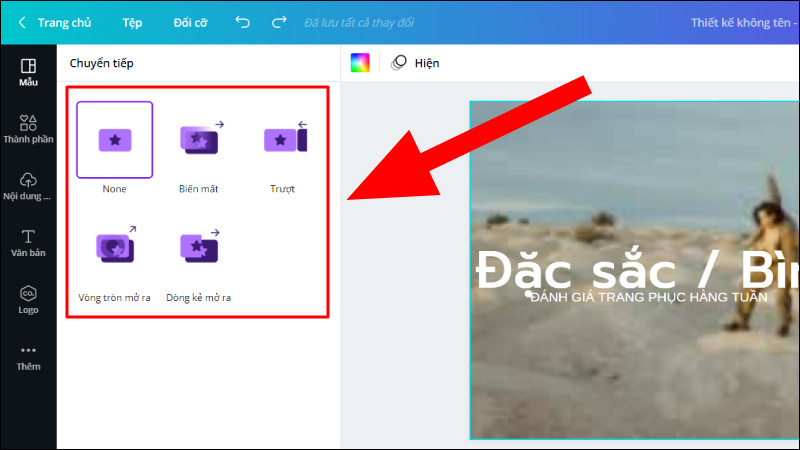The width and height of the screenshot is (800, 450).
Task: Click the redo arrow icon
Action: click(279, 22)
